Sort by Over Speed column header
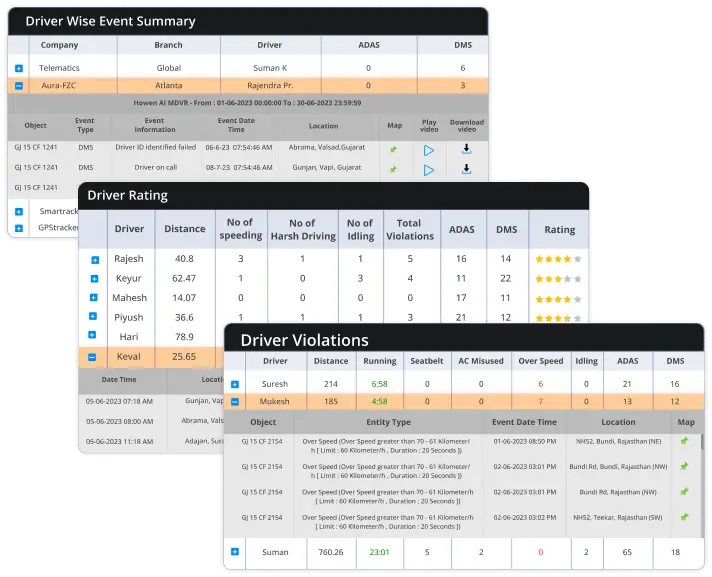The height and width of the screenshot is (577, 712). [x=542, y=361]
